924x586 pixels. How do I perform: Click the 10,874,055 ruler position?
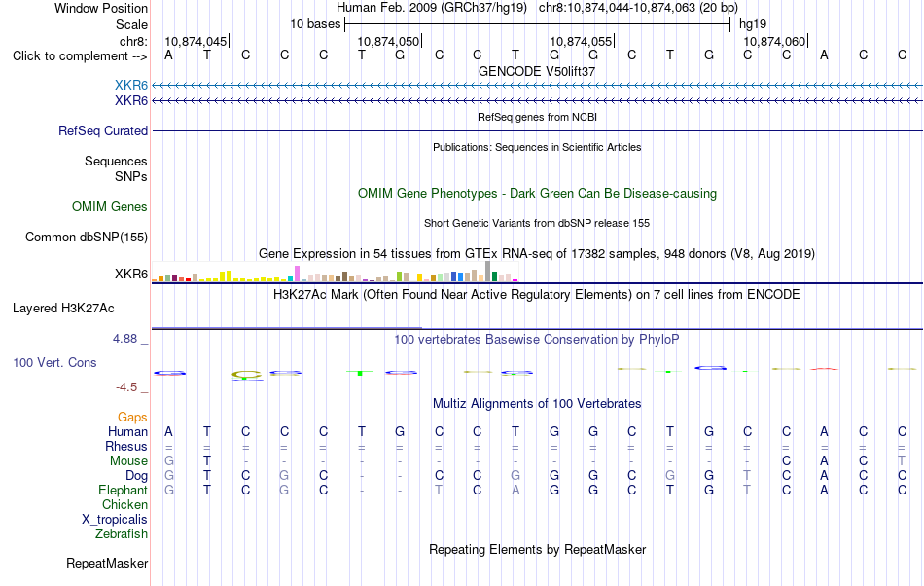point(581,41)
